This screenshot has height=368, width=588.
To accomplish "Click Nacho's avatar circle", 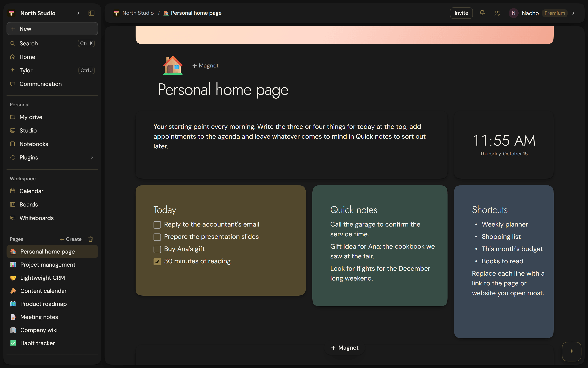I will point(513,13).
